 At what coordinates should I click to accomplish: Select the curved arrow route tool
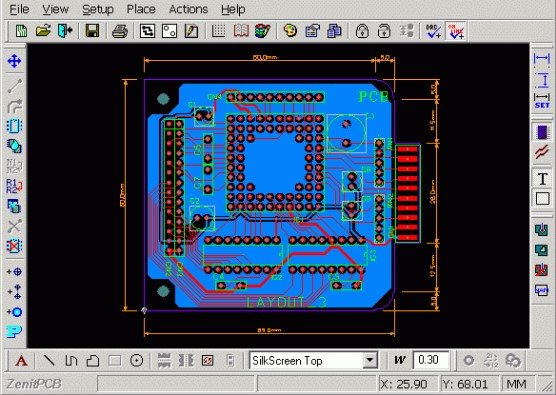coord(14,106)
